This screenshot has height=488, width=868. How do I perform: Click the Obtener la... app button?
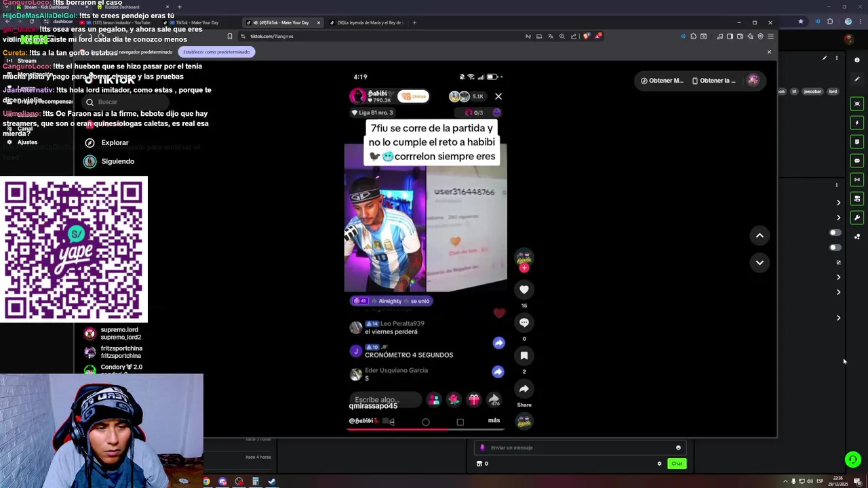click(713, 81)
